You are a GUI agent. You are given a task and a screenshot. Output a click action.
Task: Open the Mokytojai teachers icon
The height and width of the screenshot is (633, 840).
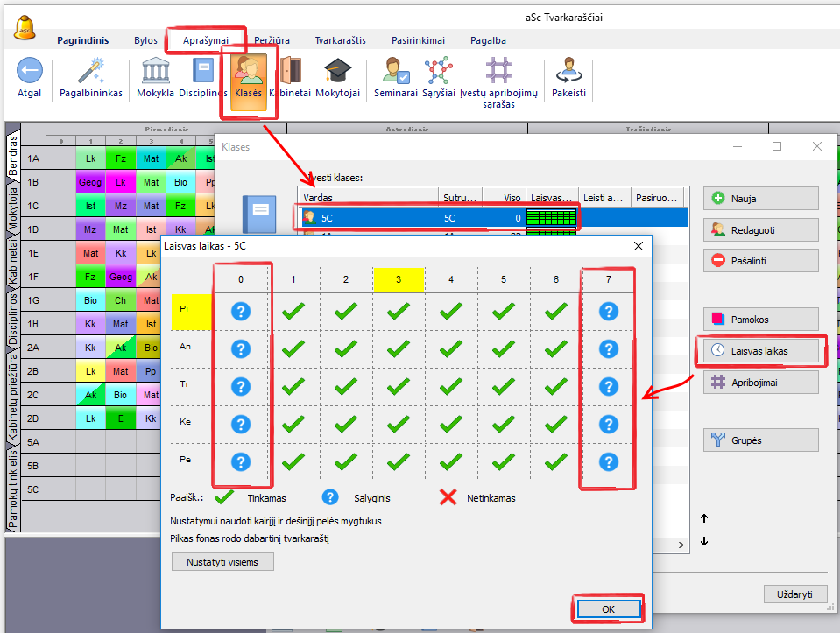coord(338,72)
